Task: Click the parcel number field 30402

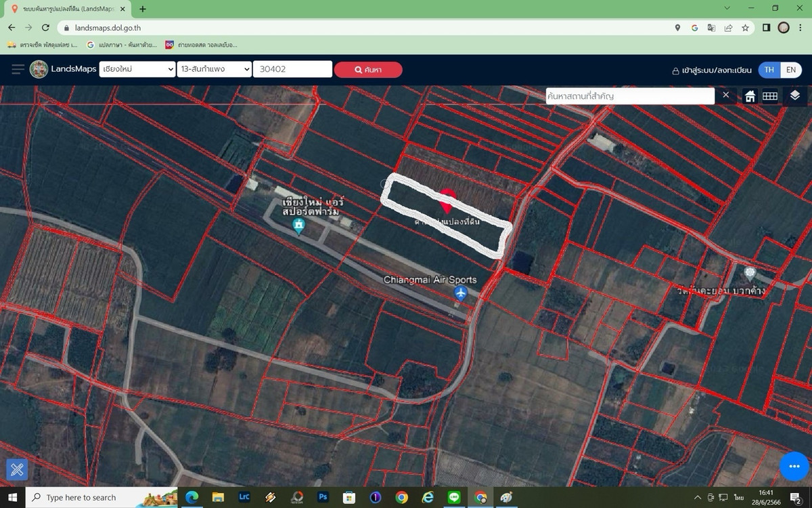Action: click(x=292, y=70)
